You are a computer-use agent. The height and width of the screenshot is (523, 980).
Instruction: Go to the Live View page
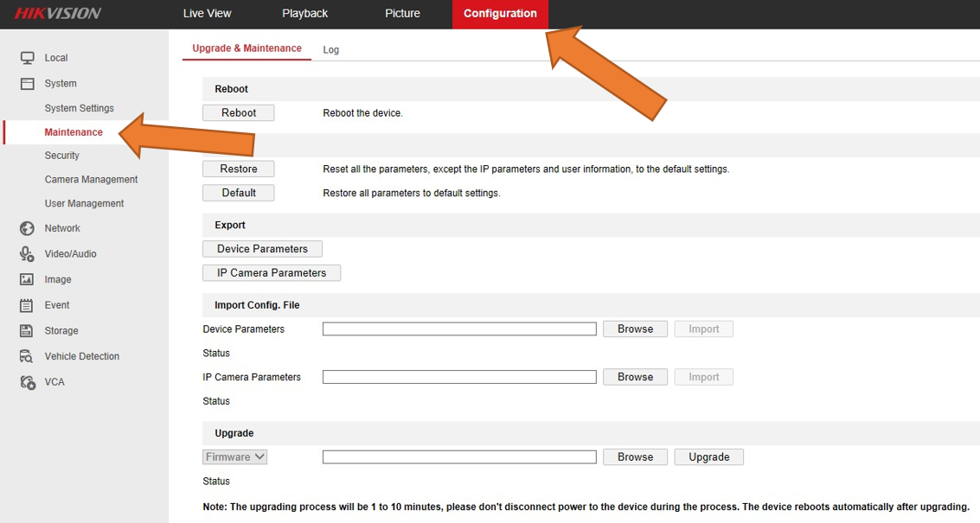[x=207, y=13]
